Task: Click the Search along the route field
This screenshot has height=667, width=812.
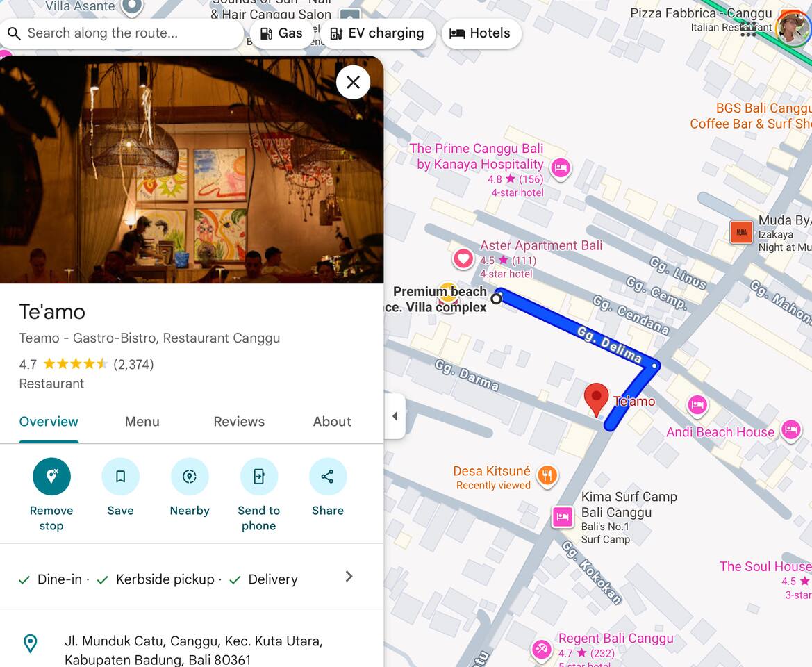Action: pos(125,33)
